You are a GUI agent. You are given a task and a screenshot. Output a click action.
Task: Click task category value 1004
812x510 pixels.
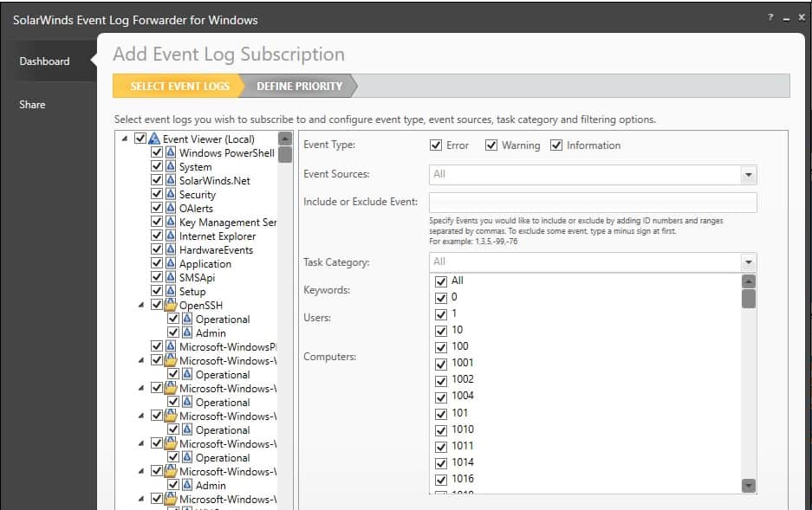coord(463,396)
